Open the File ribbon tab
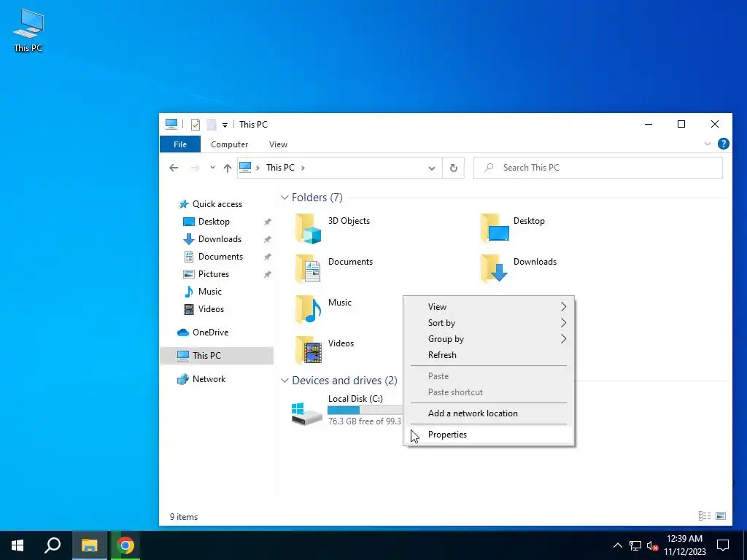Screen dimensions: 747x560 180,144
